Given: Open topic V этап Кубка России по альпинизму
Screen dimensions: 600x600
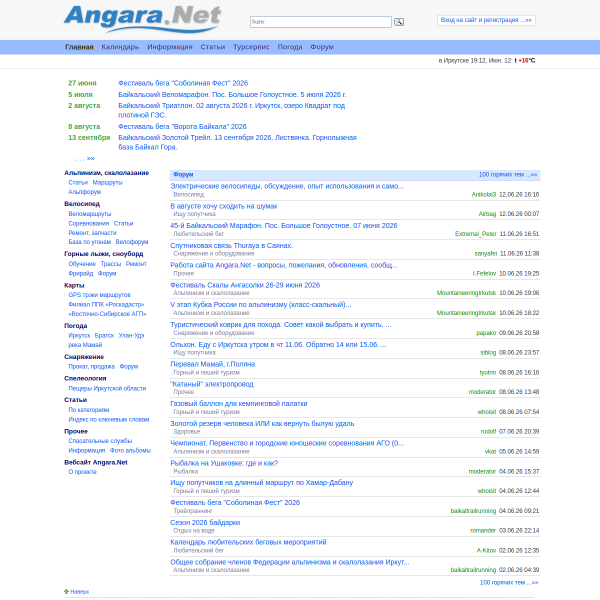Looking at the screenshot, I should pos(261,305).
